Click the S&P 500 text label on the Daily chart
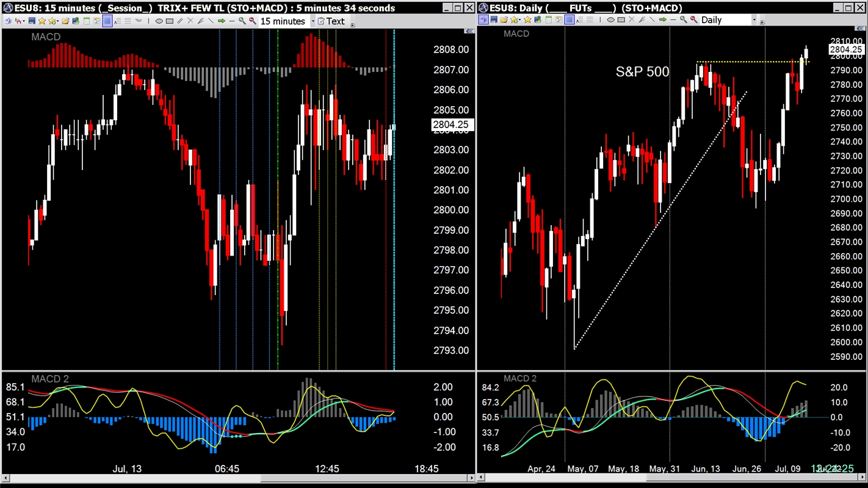 642,72
